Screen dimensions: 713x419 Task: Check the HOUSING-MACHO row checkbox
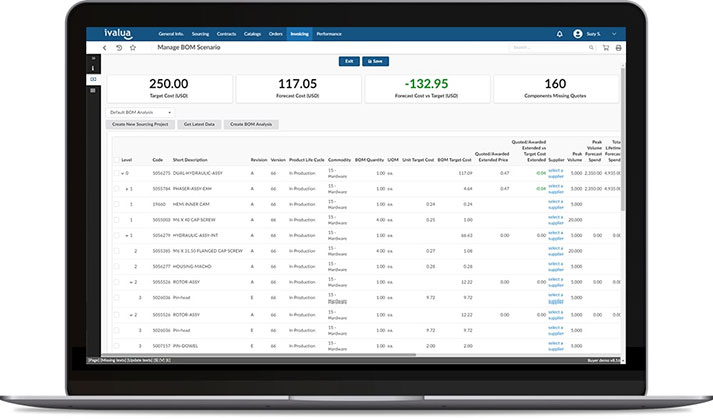tap(116, 267)
